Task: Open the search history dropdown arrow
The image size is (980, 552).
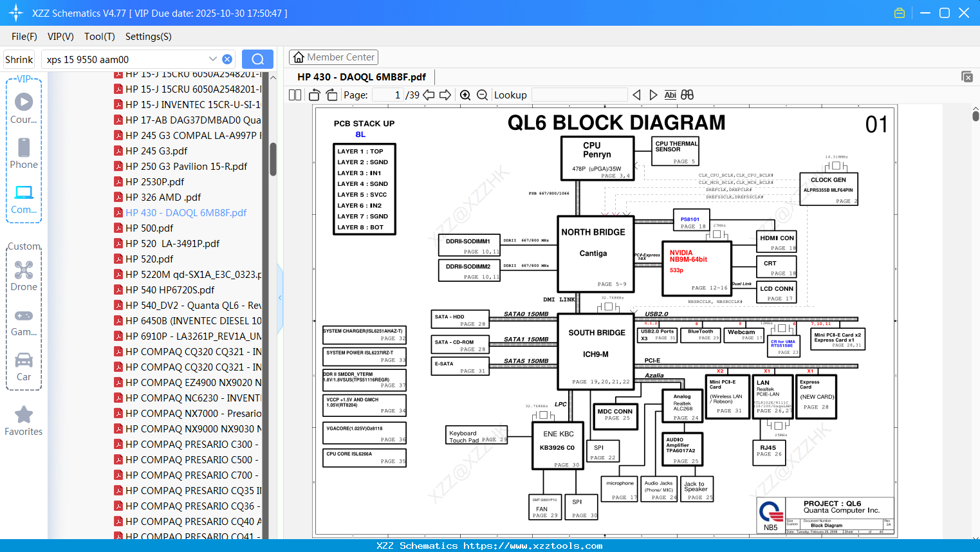Action: (x=213, y=59)
